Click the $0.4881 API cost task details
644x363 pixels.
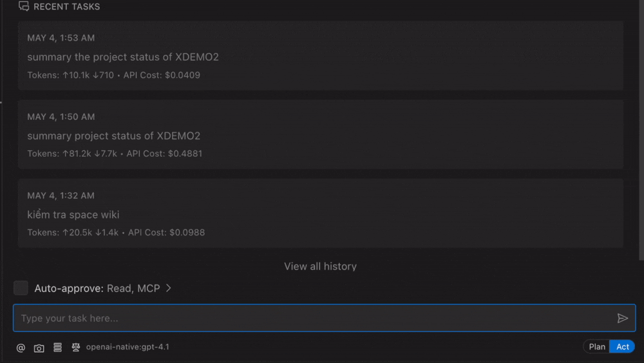click(185, 153)
